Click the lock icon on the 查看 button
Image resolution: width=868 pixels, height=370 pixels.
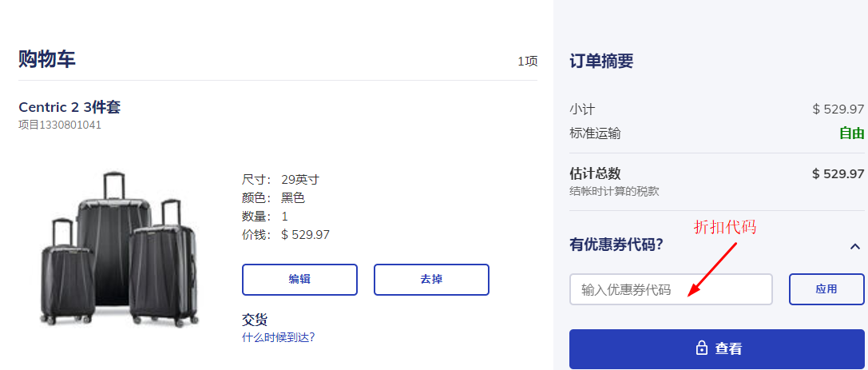click(702, 348)
